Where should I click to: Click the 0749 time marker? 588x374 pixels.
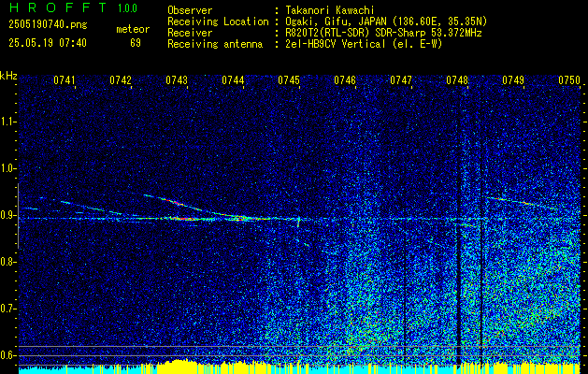[x=513, y=80]
